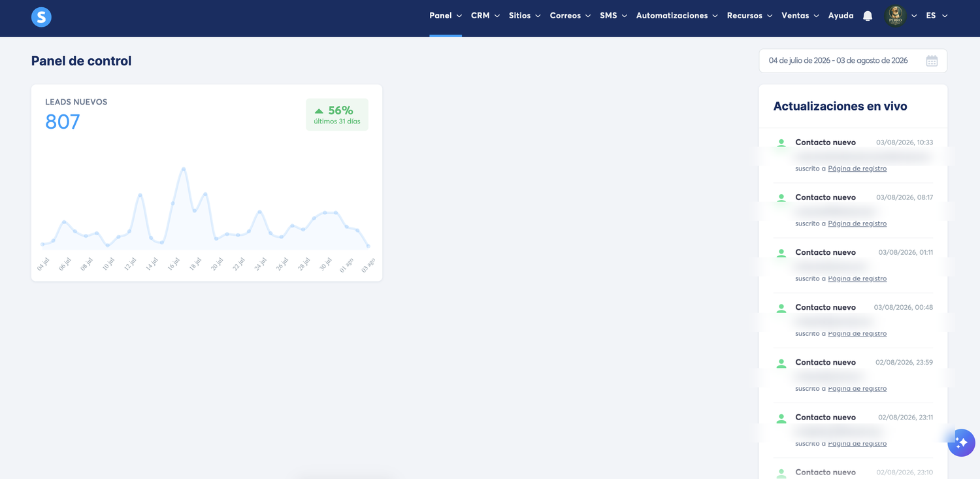Open Página de registro link for 23:59 contact
980x479 pixels.
pos(857,388)
